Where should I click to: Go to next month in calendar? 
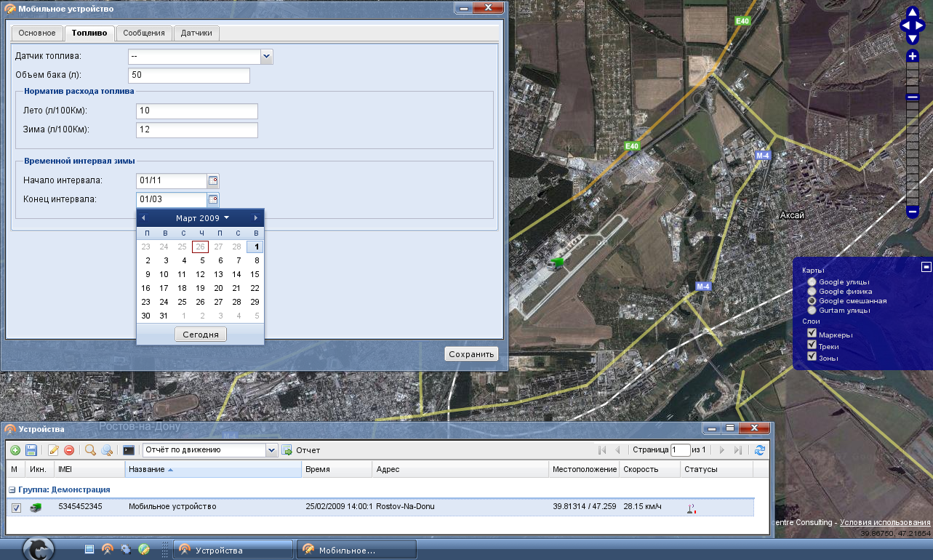point(256,217)
